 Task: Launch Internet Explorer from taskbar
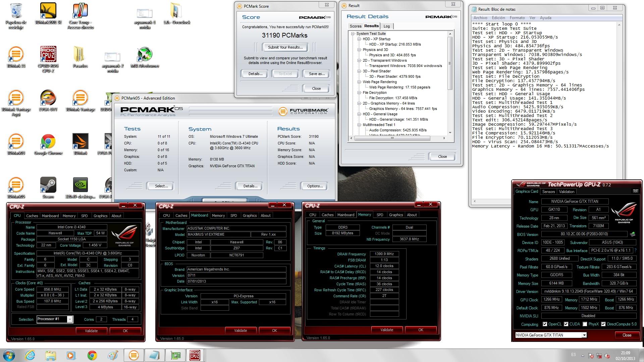(30, 355)
